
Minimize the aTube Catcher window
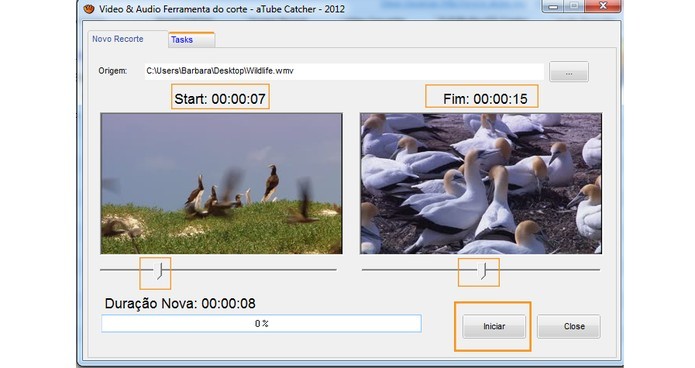[553, 6]
